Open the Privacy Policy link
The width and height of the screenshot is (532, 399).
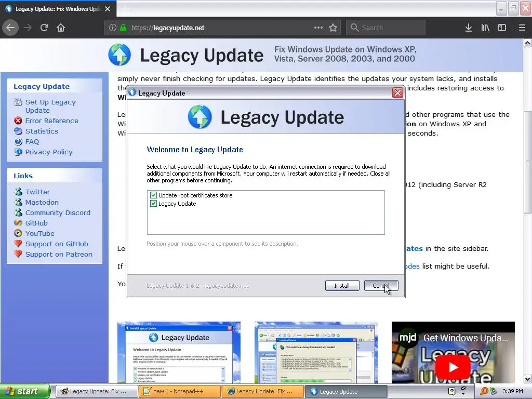click(49, 152)
